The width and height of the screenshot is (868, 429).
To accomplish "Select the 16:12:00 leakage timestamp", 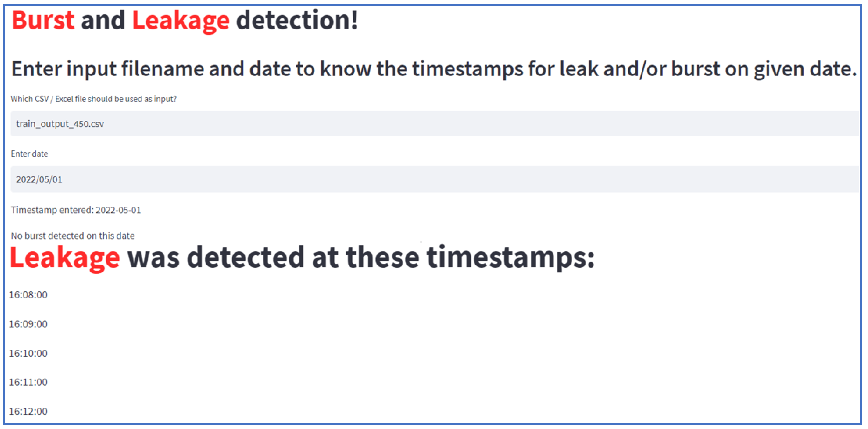I will [28, 411].
